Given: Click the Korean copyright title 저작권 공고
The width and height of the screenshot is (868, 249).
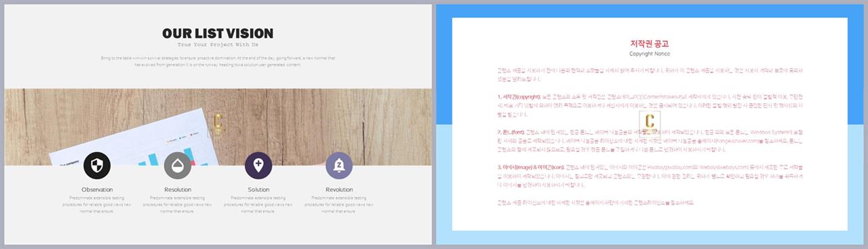Looking at the screenshot, I should [650, 43].
